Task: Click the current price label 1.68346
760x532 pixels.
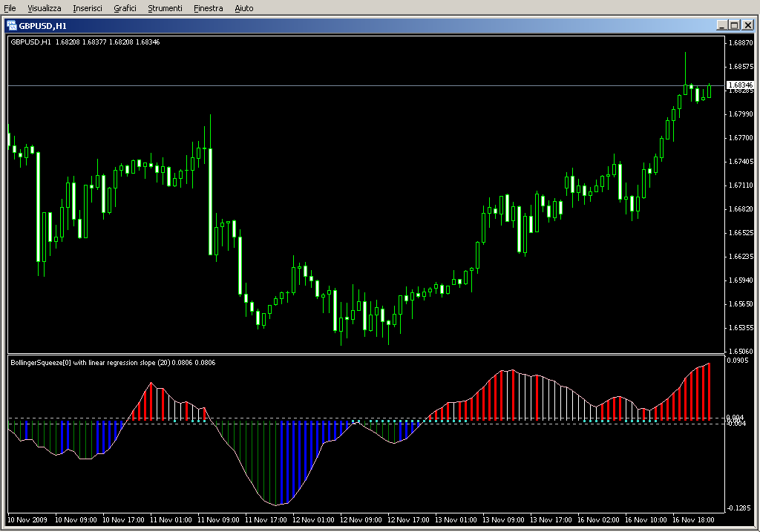Action: coord(741,85)
